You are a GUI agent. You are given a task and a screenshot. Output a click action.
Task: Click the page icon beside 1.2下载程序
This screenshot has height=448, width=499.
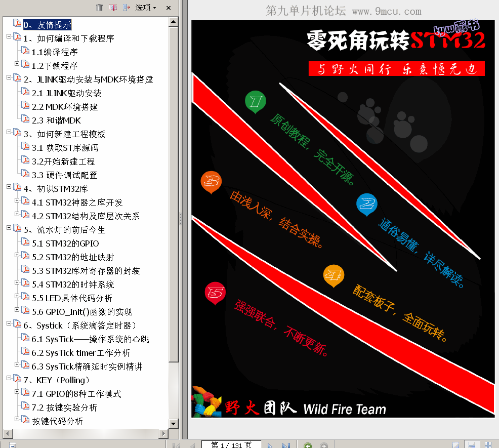(25, 65)
